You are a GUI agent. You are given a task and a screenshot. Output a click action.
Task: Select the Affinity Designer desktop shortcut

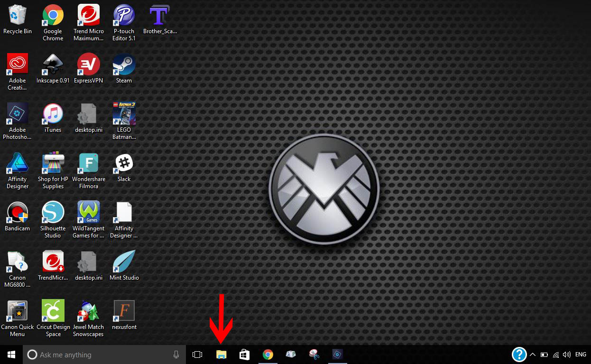tap(18, 170)
